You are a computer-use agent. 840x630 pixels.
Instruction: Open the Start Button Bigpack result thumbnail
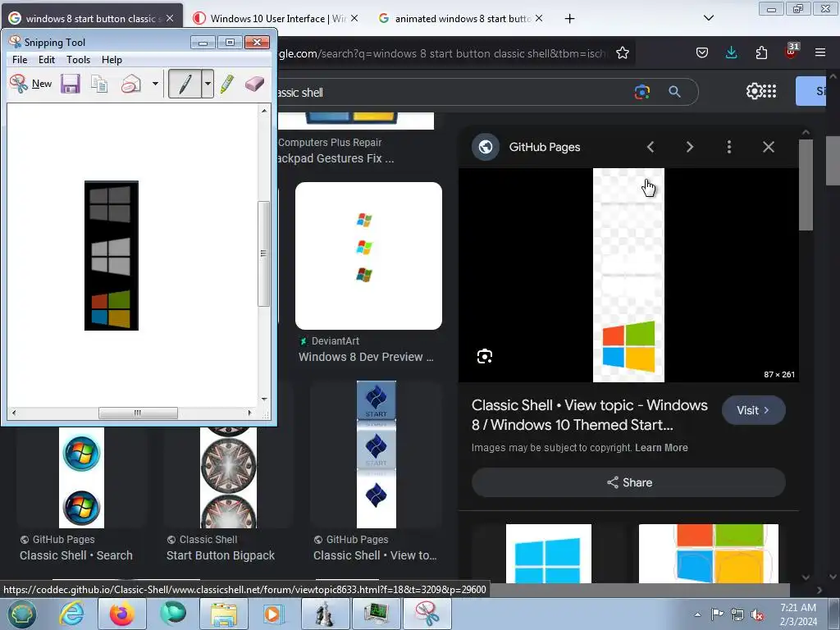(228, 477)
